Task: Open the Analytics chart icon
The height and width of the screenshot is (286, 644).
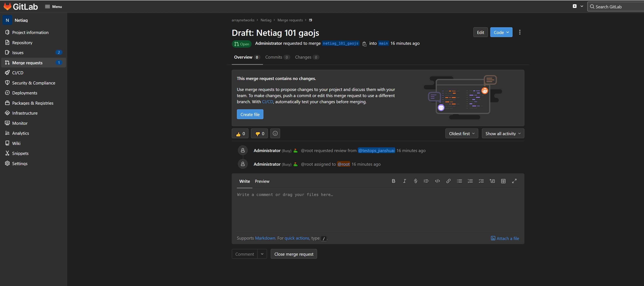Action: (7, 133)
